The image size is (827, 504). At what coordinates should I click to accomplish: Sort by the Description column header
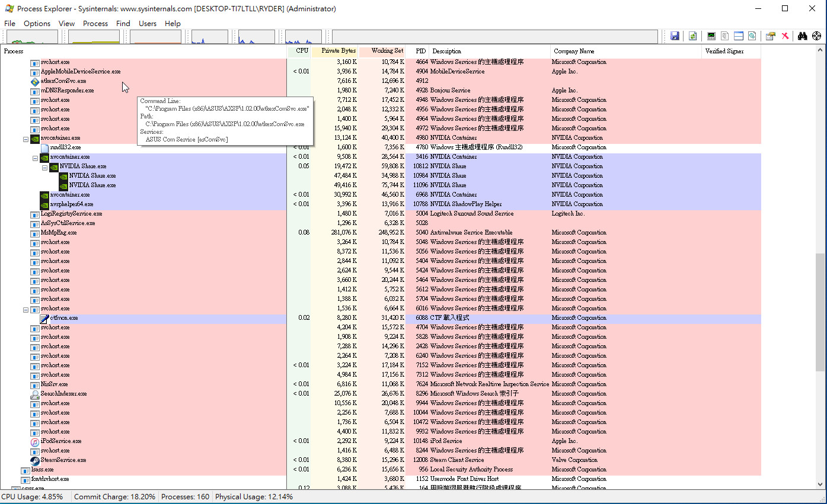(x=490, y=52)
